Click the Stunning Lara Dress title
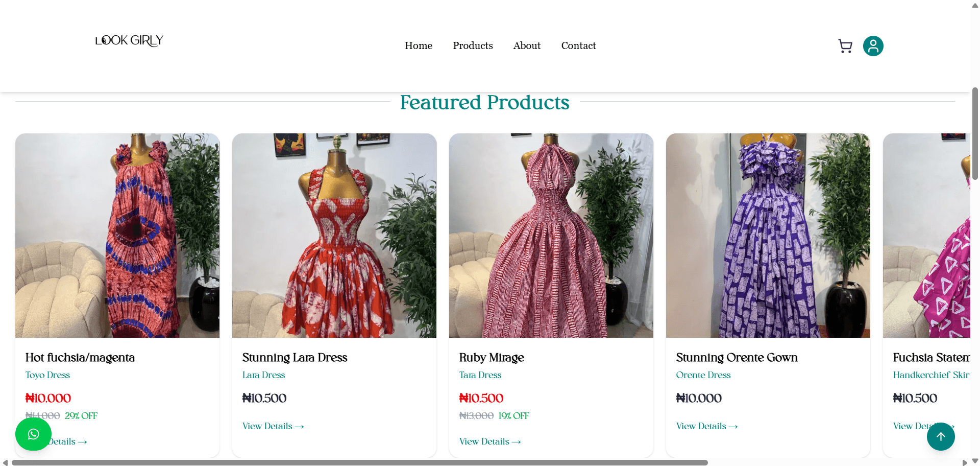The width and height of the screenshot is (980, 466). [x=295, y=358]
